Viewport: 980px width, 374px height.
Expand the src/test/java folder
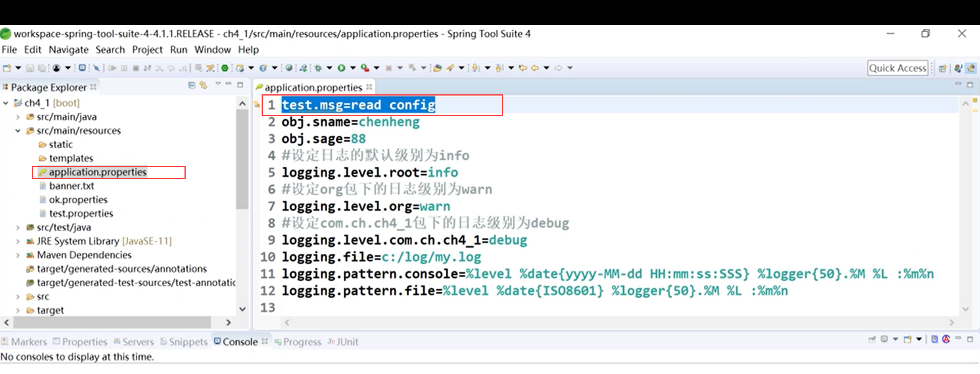pyautogui.click(x=18, y=227)
